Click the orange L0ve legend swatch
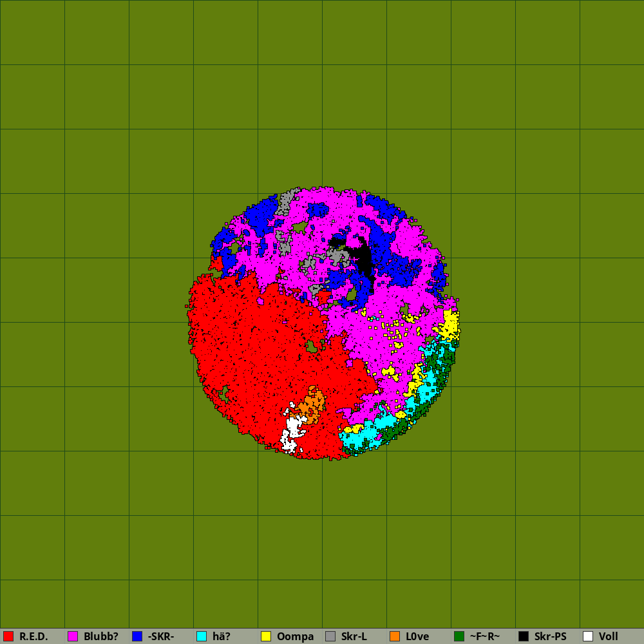Image resolution: width=644 pixels, height=644 pixels. point(395,636)
